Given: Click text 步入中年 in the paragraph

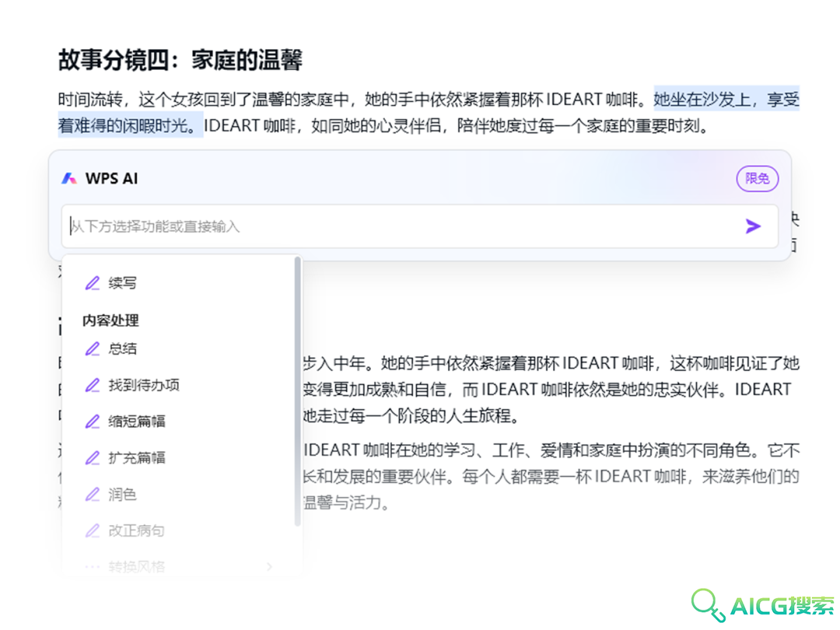Looking at the screenshot, I should click(x=334, y=364).
